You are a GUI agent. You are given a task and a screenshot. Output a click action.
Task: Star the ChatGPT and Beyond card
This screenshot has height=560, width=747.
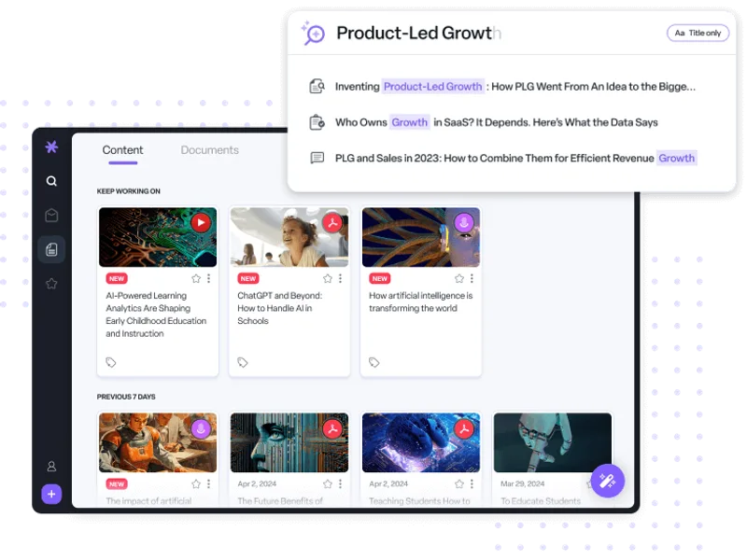(328, 278)
